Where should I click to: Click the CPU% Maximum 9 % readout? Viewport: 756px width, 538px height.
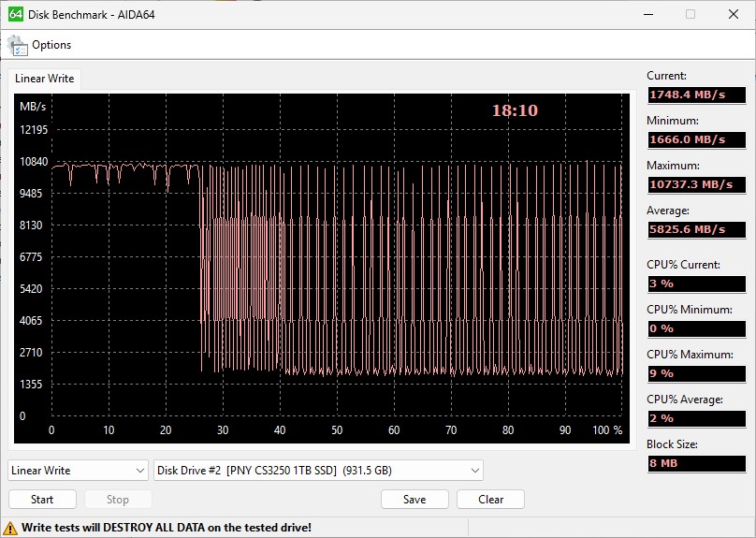[x=696, y=373]
